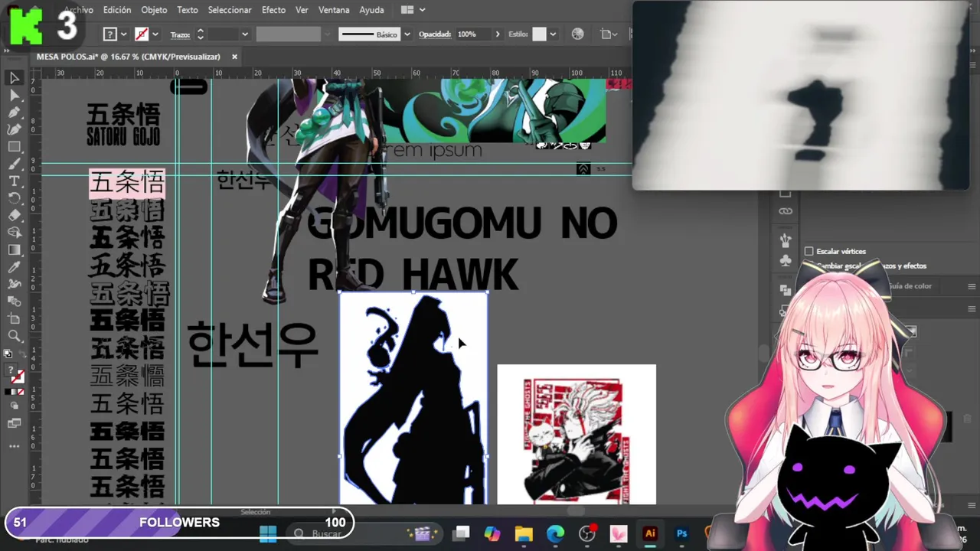Select the Gradient tool
The width and height of the screenshot is (980, 551).
tap(15, 250)
